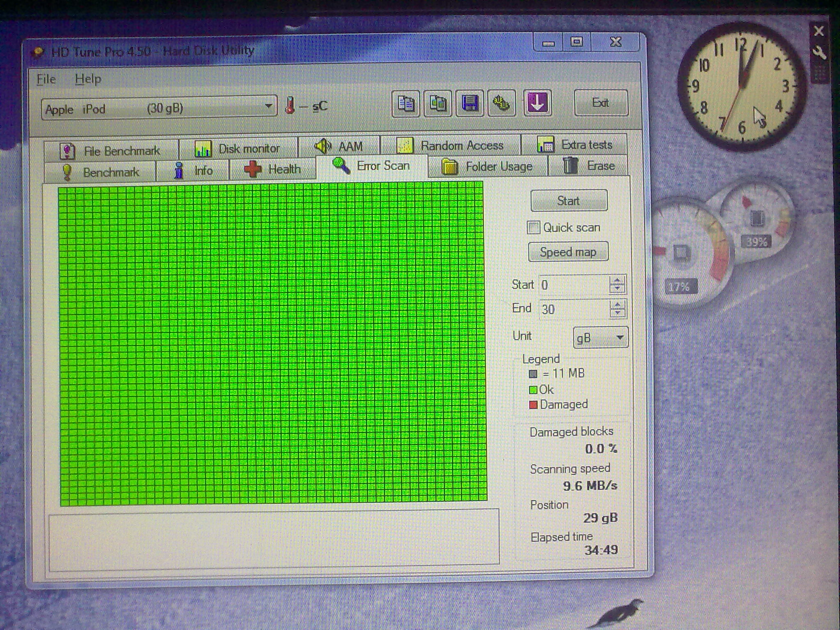Open the File menu
This screenshot has width=840, height=630.
[46, 79]
